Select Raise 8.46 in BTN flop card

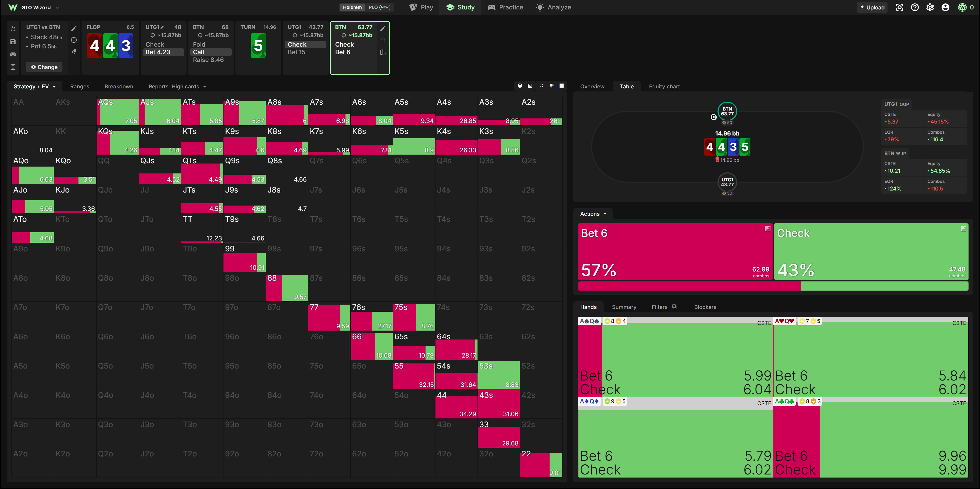click(x=208, y=60)
